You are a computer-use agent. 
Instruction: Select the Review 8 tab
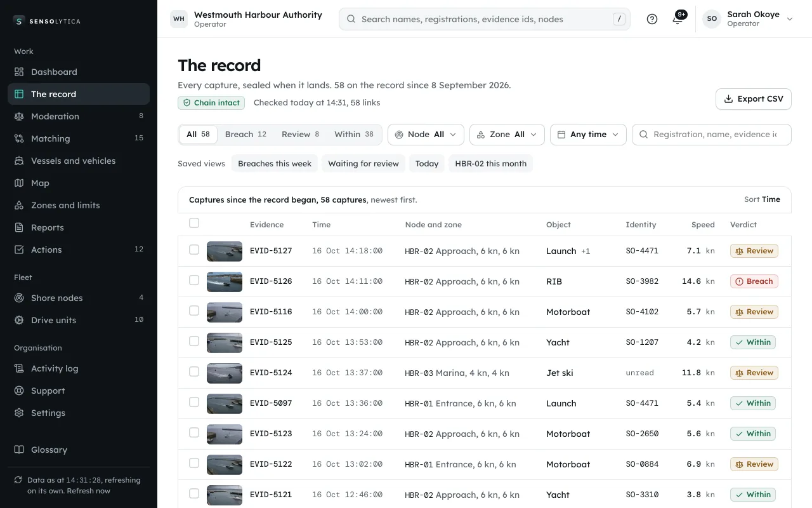[x=300, y=135]
